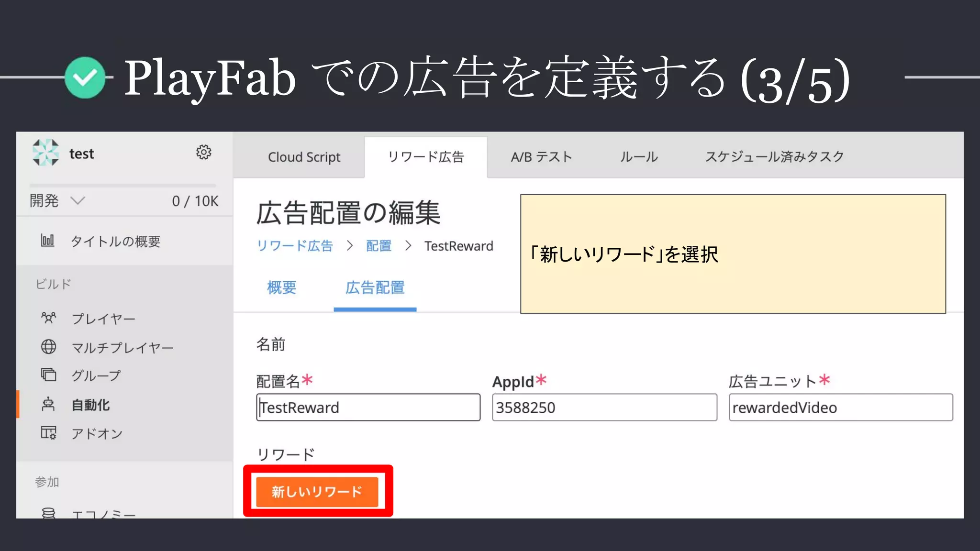The width and height of the screenshot is (980, 551).
Task: Click the Groups stacked-windows icon
Action: click(48, 375)
